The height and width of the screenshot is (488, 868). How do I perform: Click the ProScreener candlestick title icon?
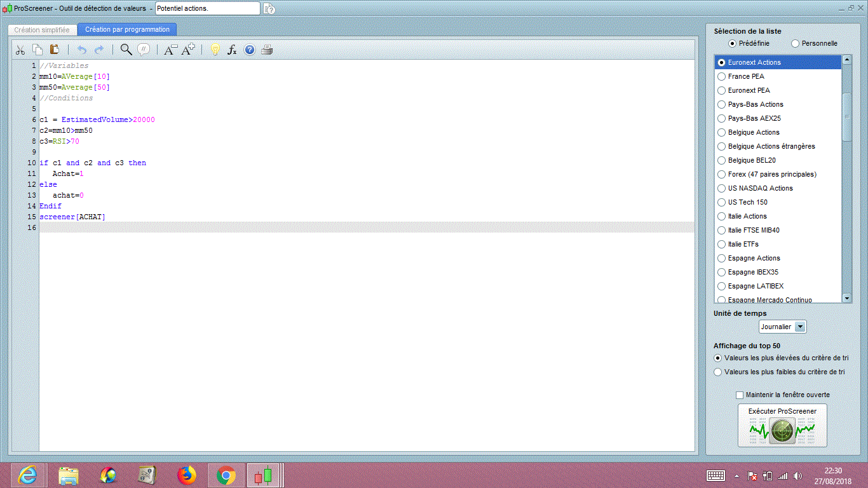tap(7, 8)
